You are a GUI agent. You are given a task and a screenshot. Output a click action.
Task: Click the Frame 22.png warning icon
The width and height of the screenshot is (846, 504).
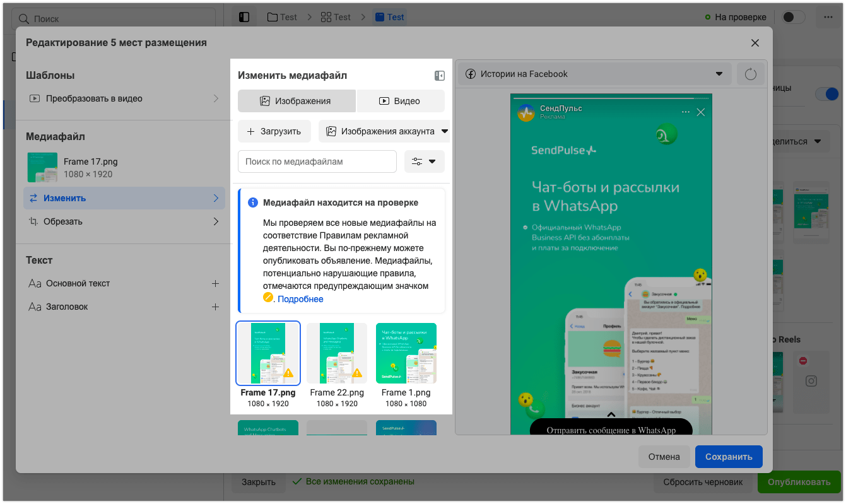357,373
